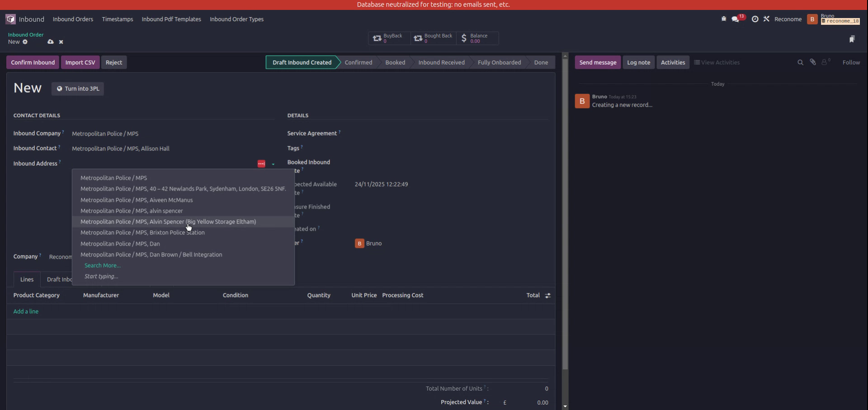
Task: Open attachments with the paperclip icon
Action: [x=813, y=62]
